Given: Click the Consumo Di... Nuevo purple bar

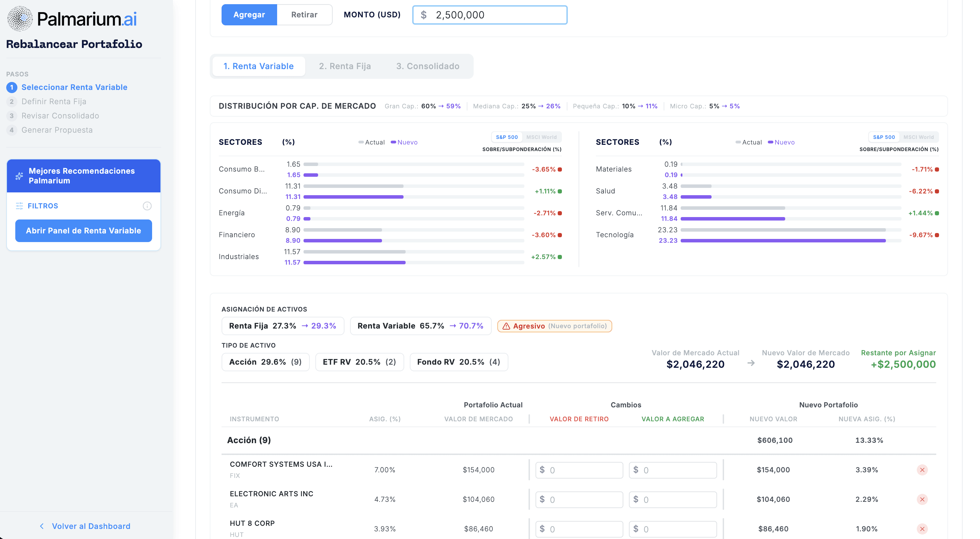Looking at the screenshot, I should 354,197.
